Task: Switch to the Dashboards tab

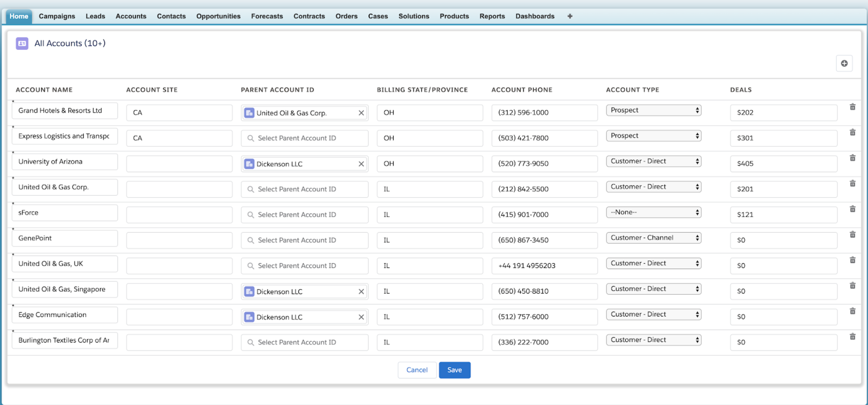Action: pyautogui.click(x=535, y=16)
